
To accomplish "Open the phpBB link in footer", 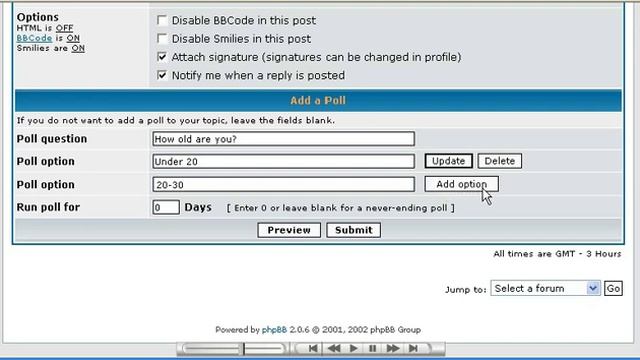I will [274, 329].
